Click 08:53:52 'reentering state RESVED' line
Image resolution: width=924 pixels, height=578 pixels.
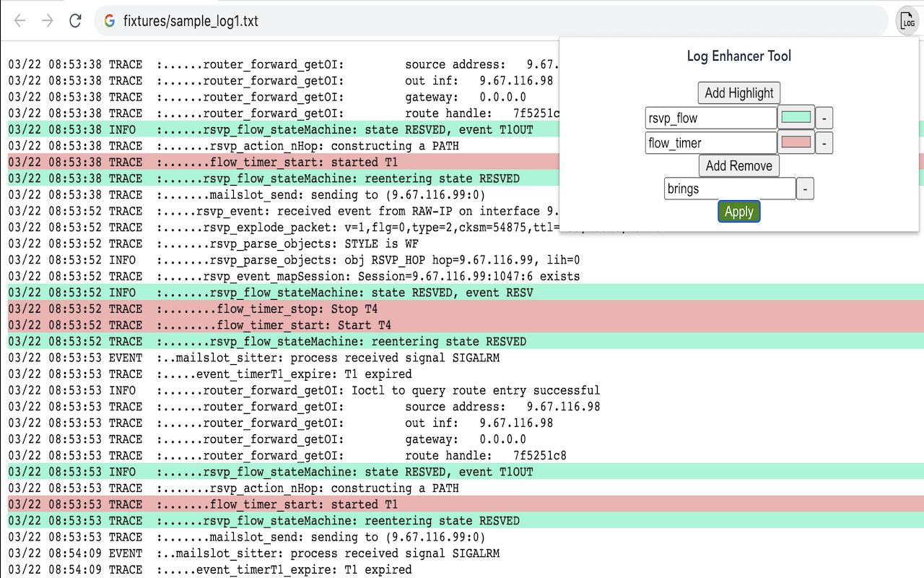point(466,341)
